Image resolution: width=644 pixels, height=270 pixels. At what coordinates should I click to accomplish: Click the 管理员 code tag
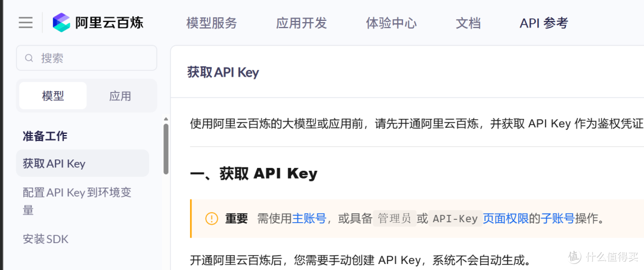(x=395, y=219)
